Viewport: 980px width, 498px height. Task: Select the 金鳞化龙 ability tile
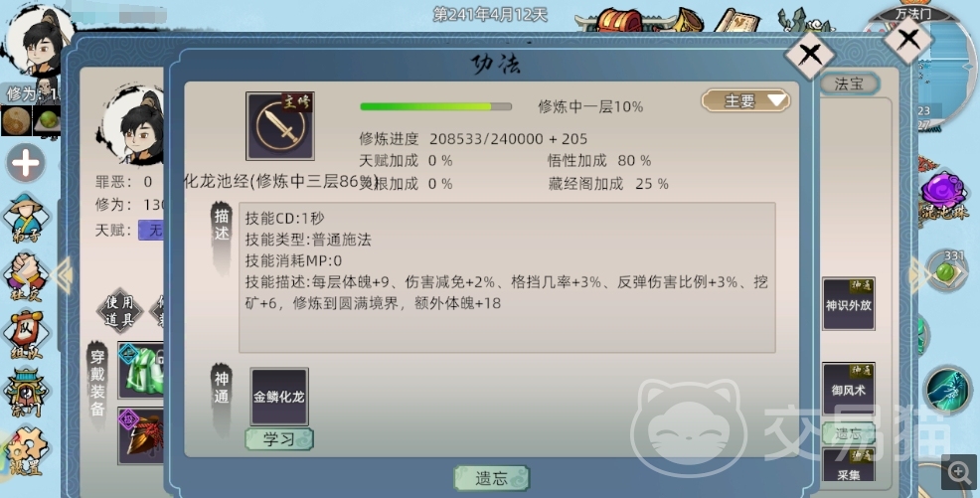tap(279, 397)
